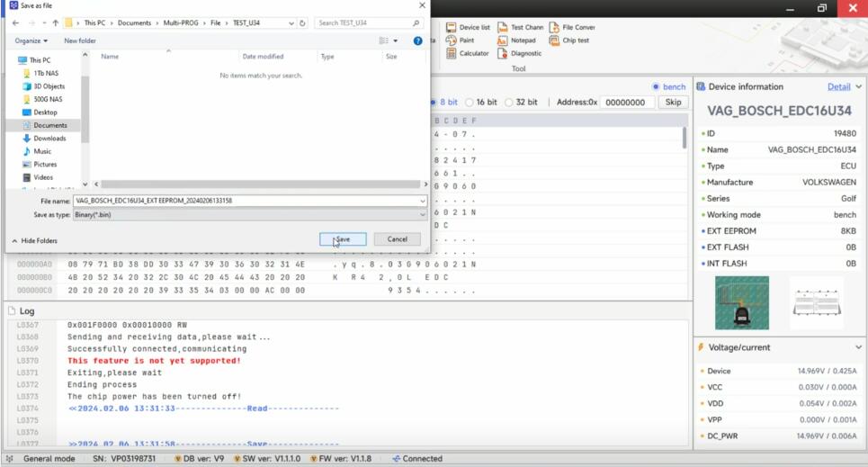868x467 pixels.
Task: Select 1Tb NAS in the folder tree
Action: click(40, 73)
